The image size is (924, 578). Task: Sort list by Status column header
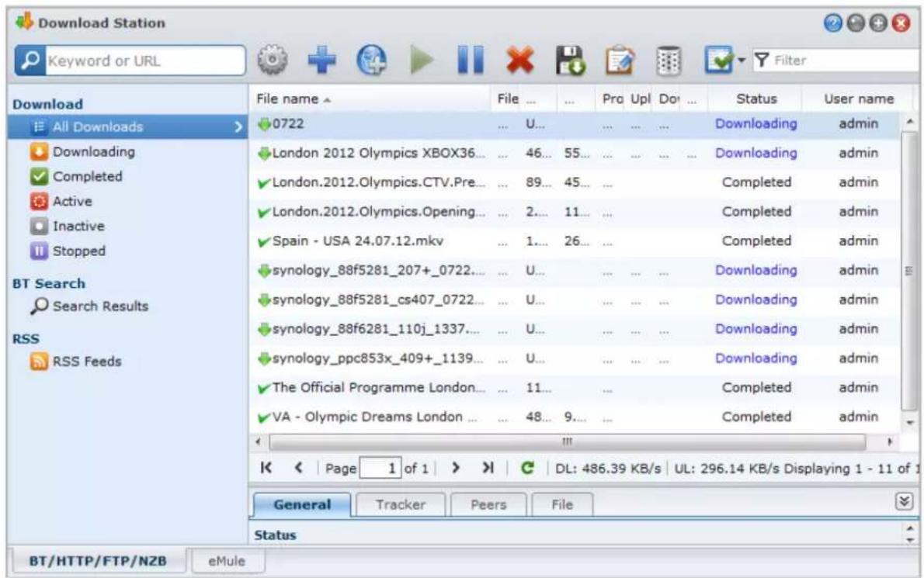click(x=756, y=99)
